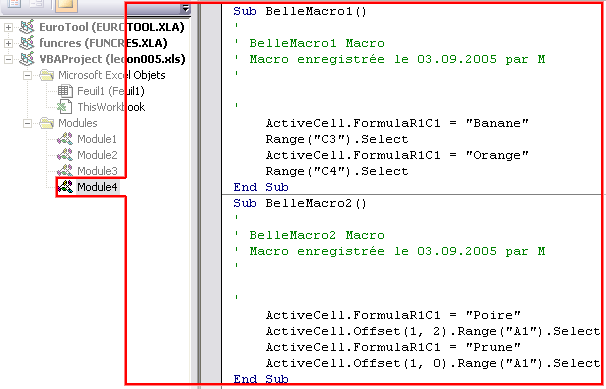Image resolution: width=606 pixels, height=389 pixels.
Task: Expand the funcres project node
Action: pos(8,43)
